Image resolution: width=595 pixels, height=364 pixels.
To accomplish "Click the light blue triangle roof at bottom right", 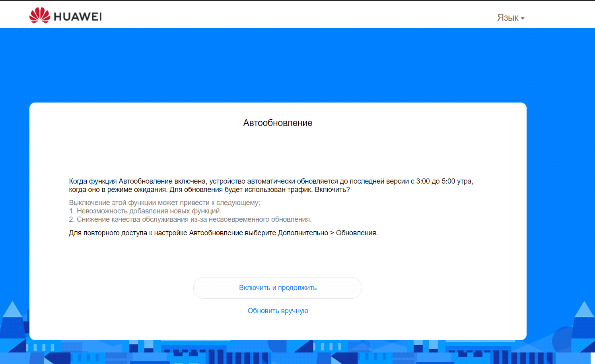I will click(584, 309).
